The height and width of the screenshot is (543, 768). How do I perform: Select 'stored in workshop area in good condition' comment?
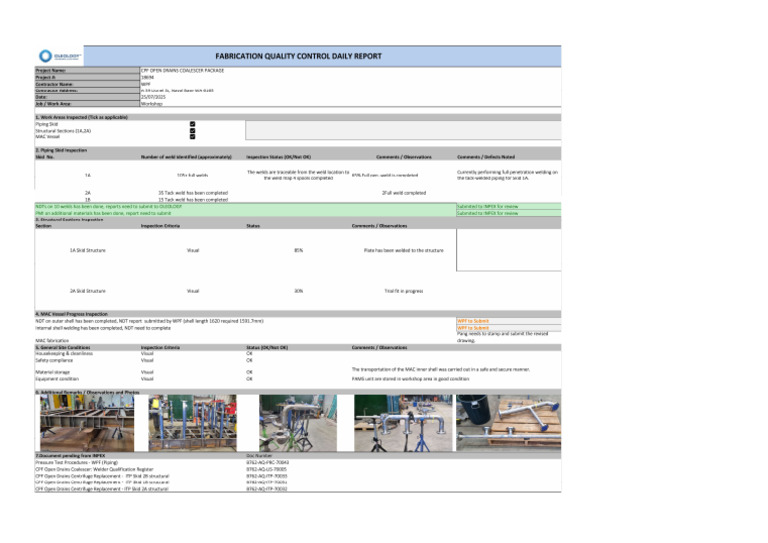click(410, 379)
